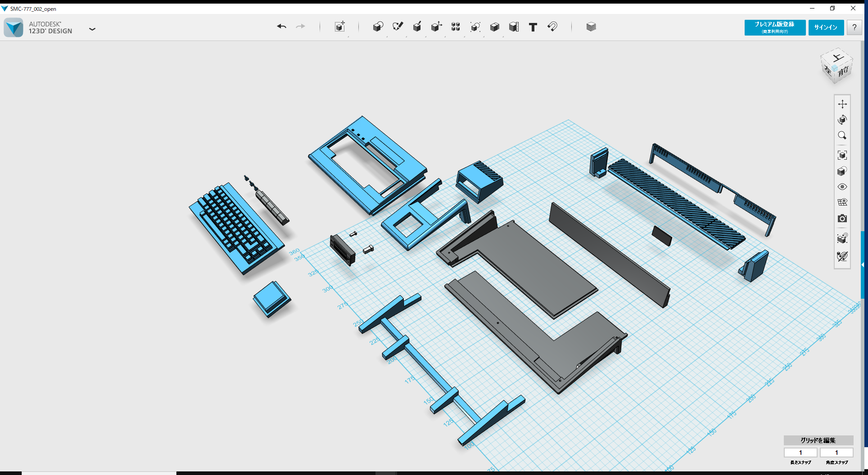Toggle the grid display icon
Image resolution: width=868 pixels, height=475 pixels.
842,202
